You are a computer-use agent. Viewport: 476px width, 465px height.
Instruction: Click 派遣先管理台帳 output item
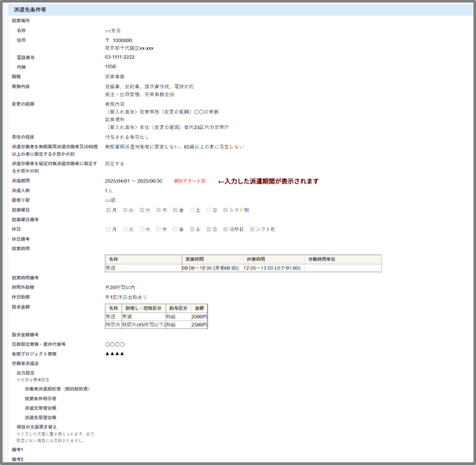(x=40, y=418)
